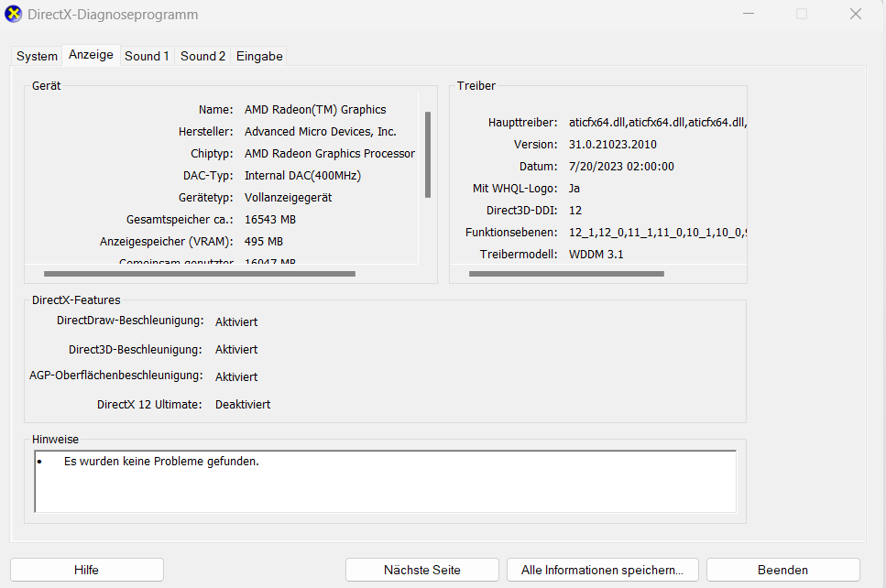This screenshot has width=886, height=588.
Task: Close the DirectX-Diagnoseprogramm window
Action: coord(856,14)
